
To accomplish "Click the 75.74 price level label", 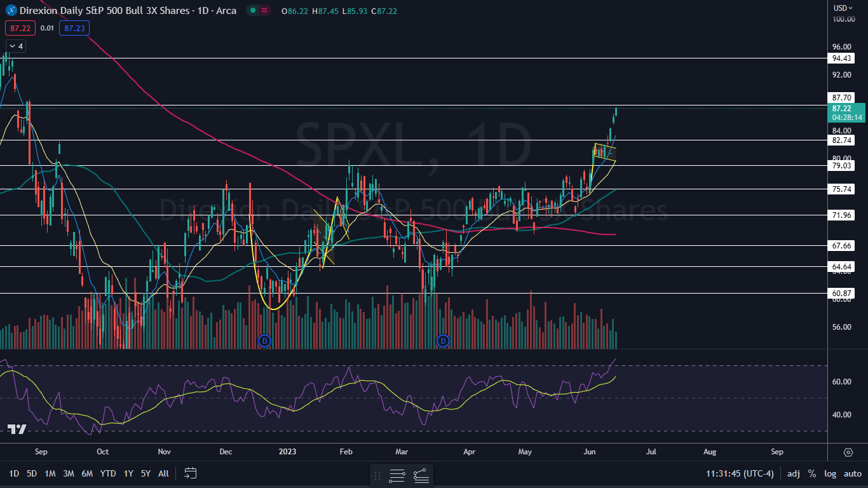I will pos(842,189).
